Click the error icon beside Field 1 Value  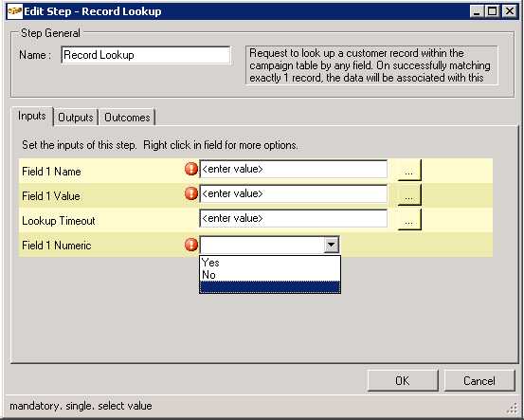pos(191,193)
